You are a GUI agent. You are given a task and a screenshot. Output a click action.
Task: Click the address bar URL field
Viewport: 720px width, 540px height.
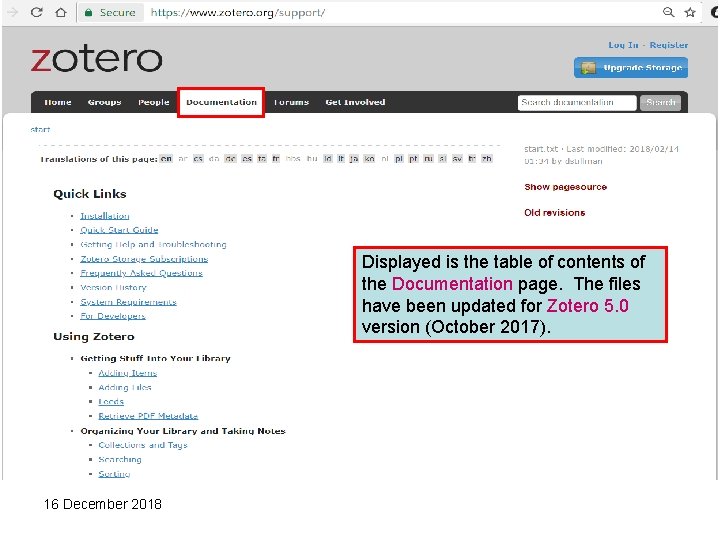(238, 13)
